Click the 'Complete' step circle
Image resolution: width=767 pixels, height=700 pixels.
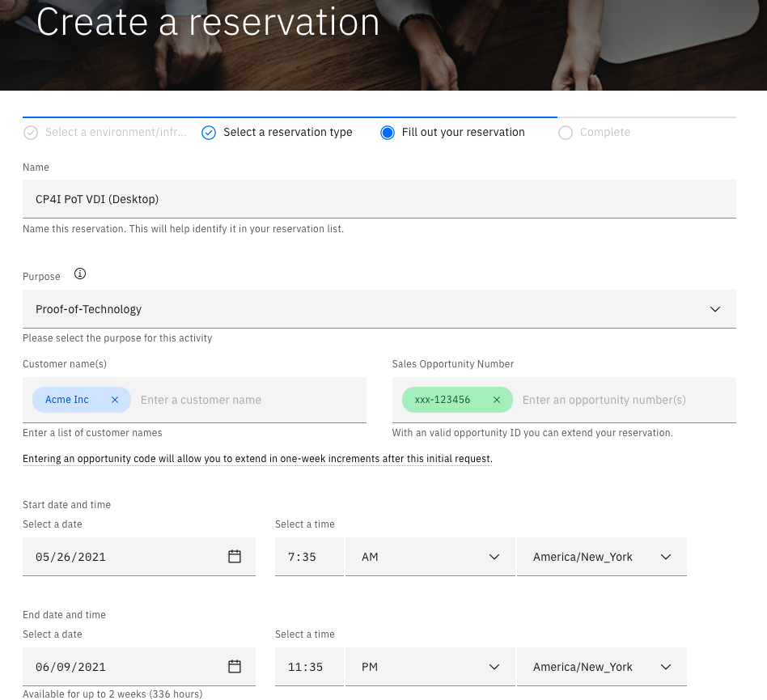coord(566,133)
